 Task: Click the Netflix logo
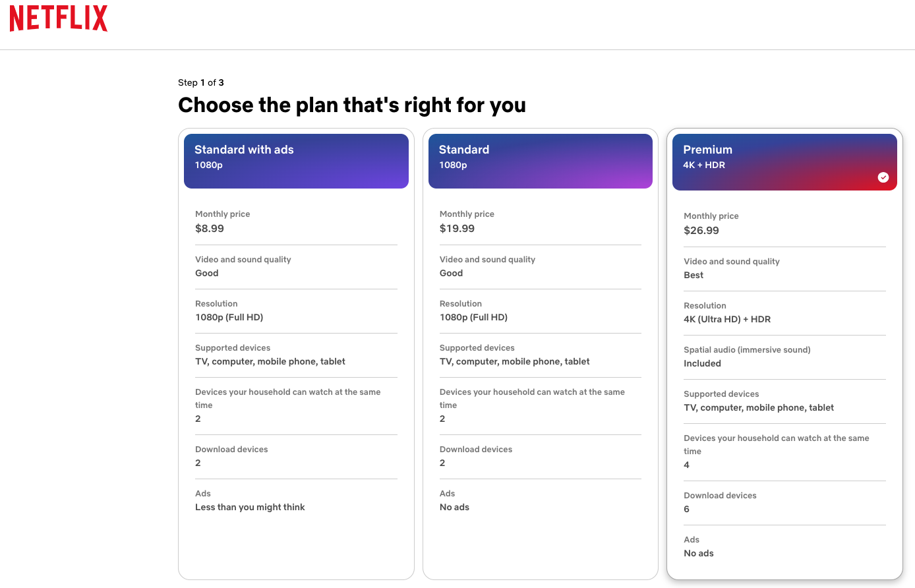coord(59,18)
